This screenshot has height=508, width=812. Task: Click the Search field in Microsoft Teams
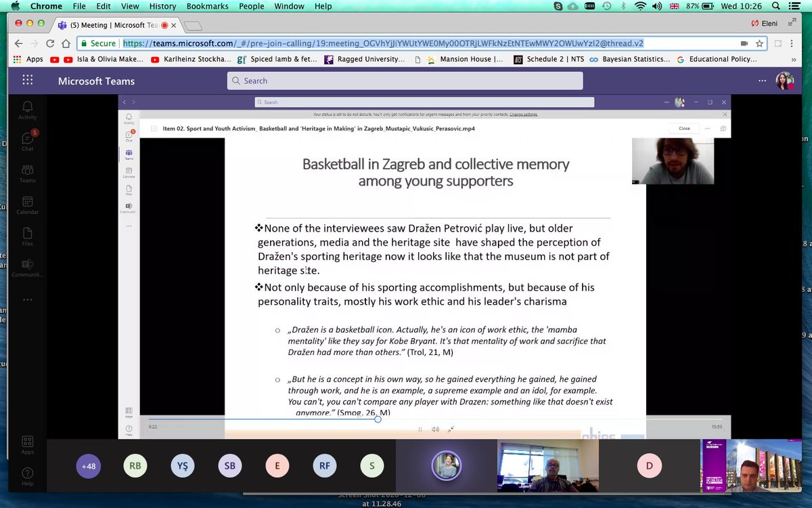click(x=405, y=81)
